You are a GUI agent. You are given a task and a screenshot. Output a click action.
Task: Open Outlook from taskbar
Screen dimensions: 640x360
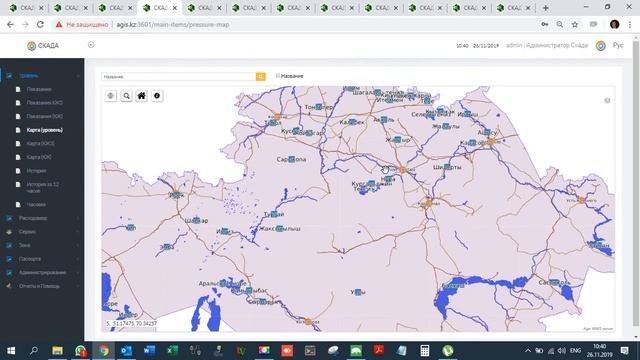pyautogui.click(x=127, y=351)
